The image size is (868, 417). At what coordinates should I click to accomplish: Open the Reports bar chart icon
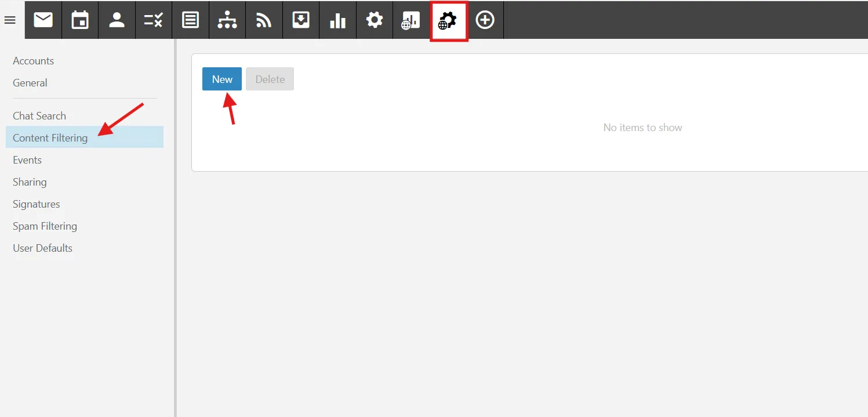(337, 20)
